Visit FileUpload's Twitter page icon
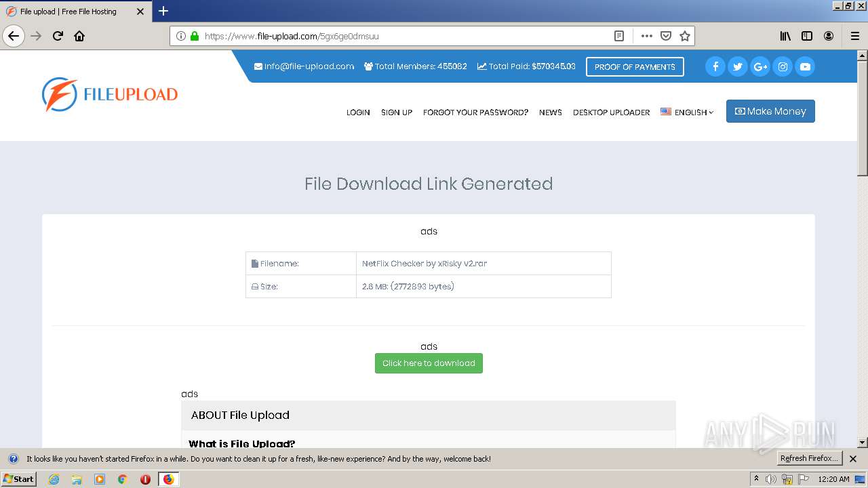Screen dimensions: 868x488 point(738,66)
